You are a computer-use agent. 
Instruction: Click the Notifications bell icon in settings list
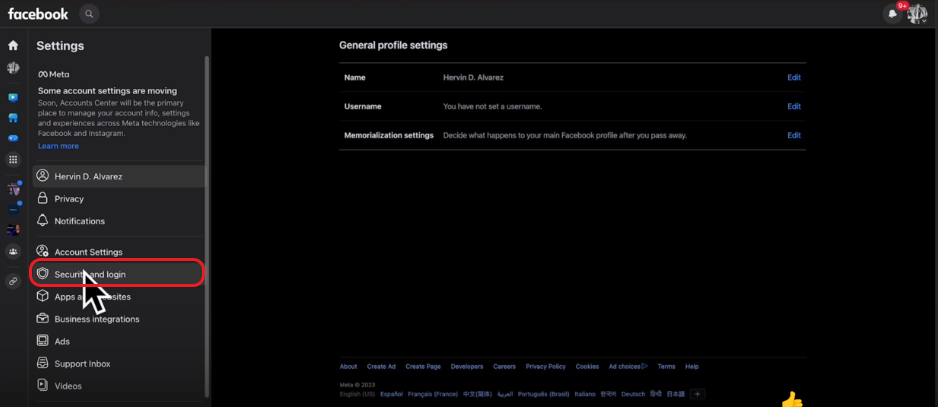pyautogui.click(x=42, y=220)
